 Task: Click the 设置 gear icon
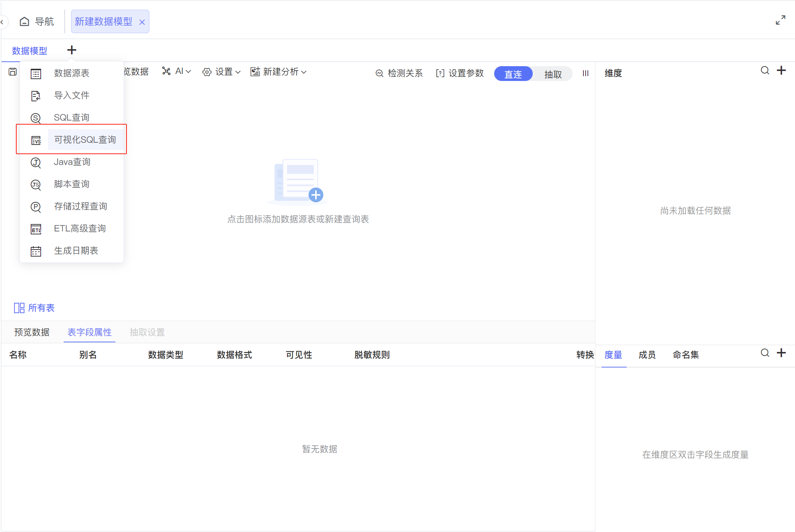(207, 72)
